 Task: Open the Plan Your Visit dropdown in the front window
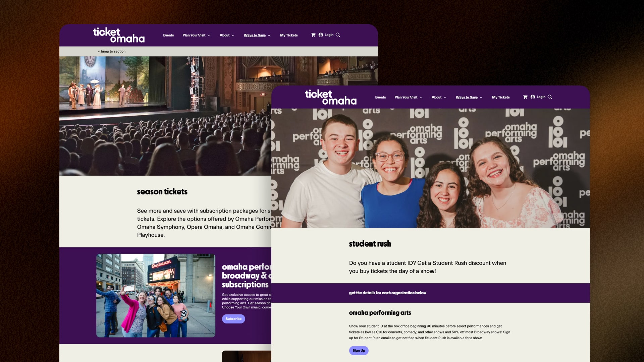tap(408, 97)
